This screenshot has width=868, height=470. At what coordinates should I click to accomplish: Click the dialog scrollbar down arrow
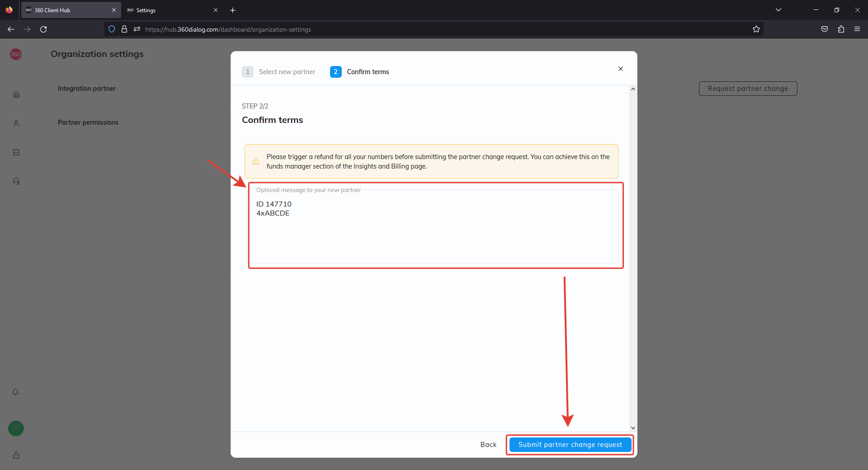point(633,428)
